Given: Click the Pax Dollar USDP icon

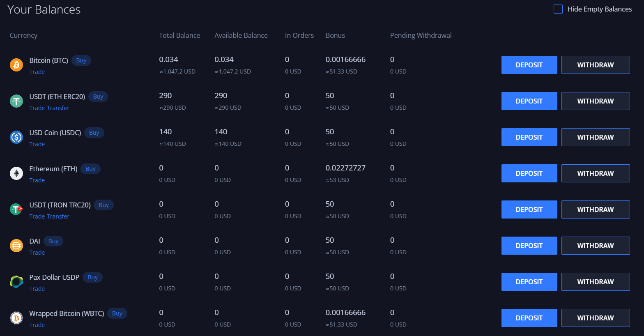Looking at the screenshot, I should point(16,282).
